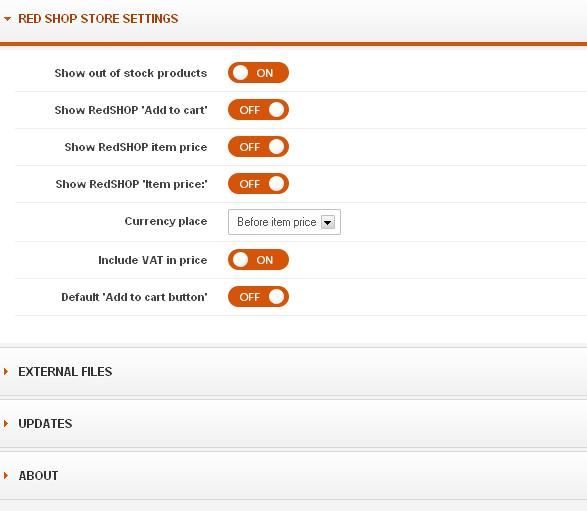Click the Updates triangle arrow icon
The width and height of the screenshot is (587, 511).
coord(6,423)
